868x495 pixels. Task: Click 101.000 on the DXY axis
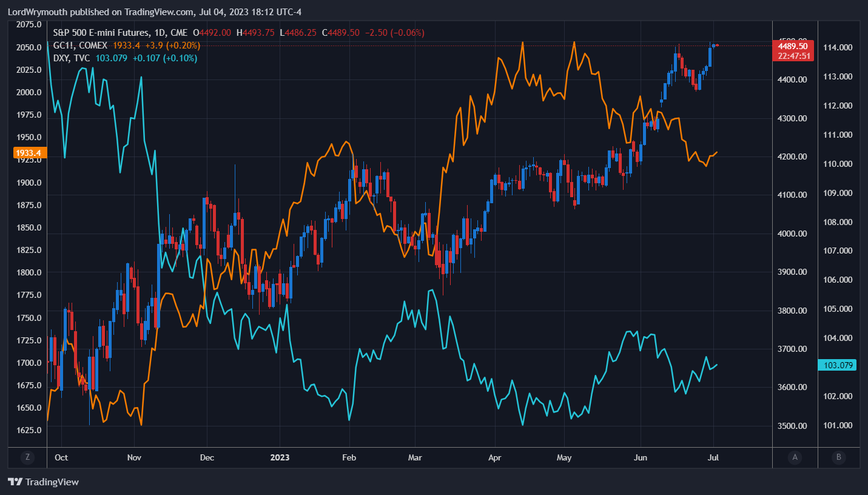click(x=838, y=425)
